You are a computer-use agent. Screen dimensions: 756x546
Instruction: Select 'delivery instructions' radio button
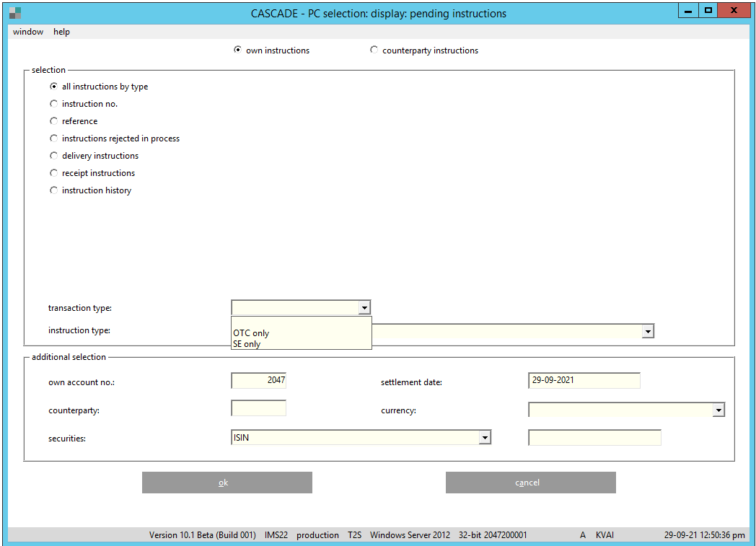point(54,156)
